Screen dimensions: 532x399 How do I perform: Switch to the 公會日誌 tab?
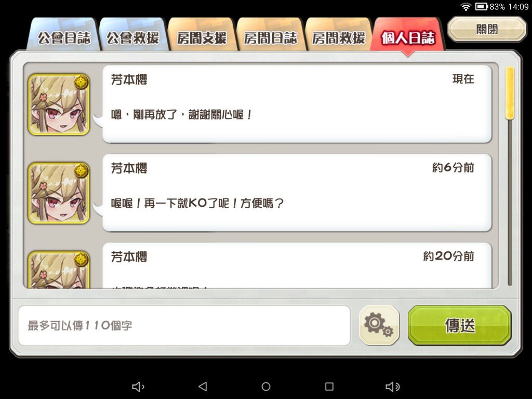tap(64, 35)
